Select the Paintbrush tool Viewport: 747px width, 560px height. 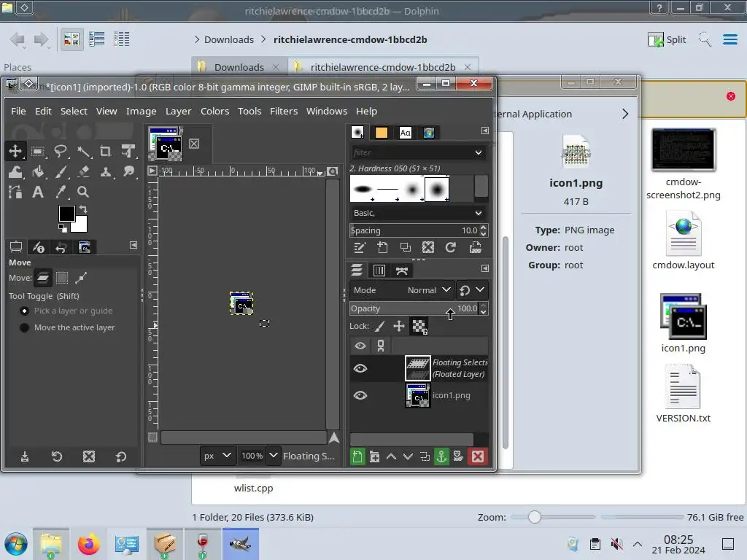[61, 172]
